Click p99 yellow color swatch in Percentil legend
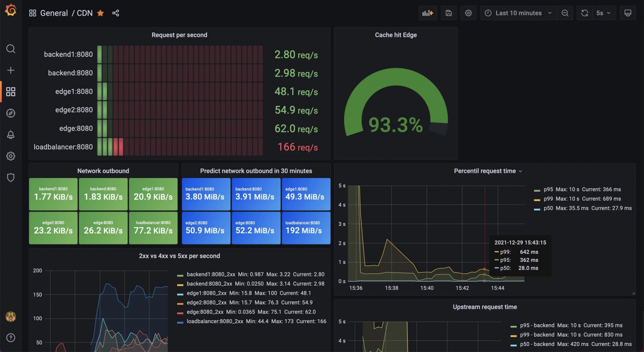This screenshot has width=644, height=352. click(537, 200)
